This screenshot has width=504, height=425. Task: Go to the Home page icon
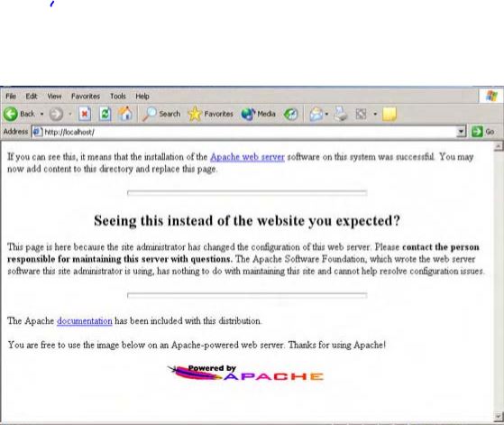click(x=125, y=114)
